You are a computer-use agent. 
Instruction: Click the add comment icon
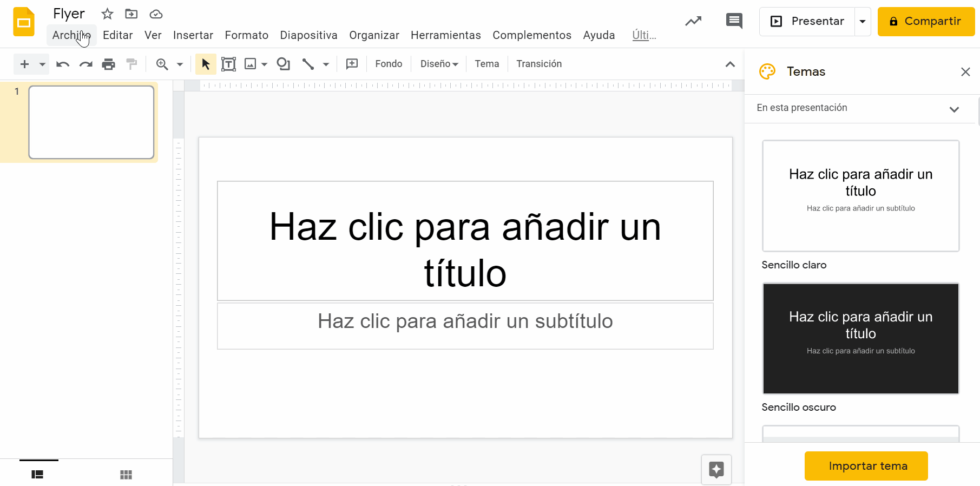tap(352, 64)
